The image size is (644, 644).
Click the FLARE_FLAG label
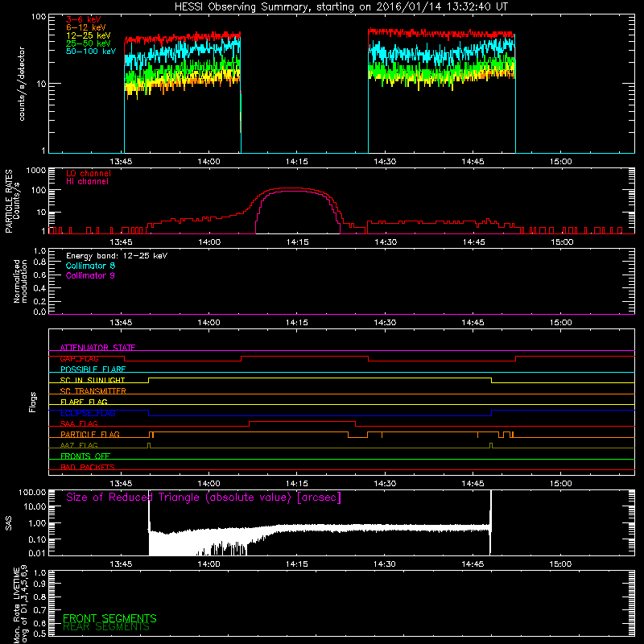[x=84, y=402]
